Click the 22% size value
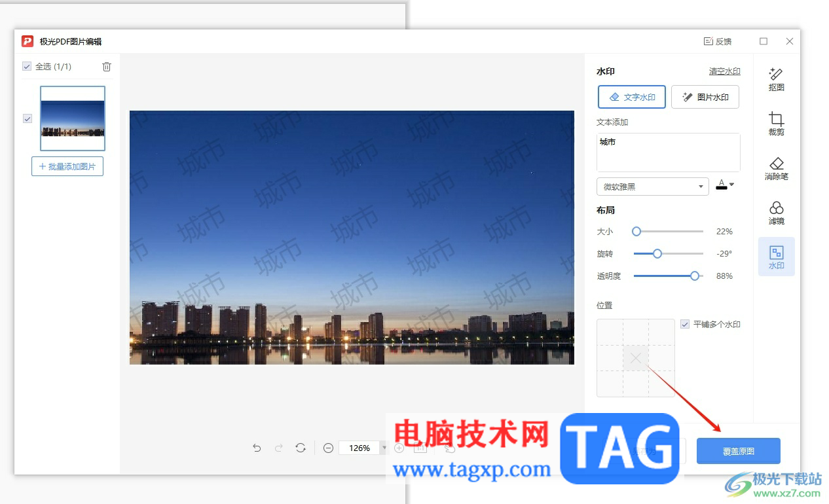The width and height of the screenshot is (829, 504). [x=724, y=232]
